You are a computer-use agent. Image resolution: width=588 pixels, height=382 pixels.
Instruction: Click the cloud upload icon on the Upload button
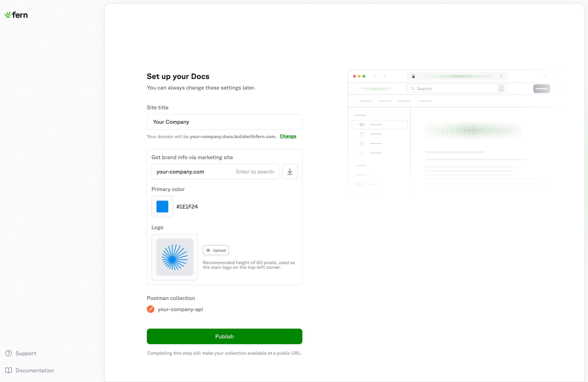pos(208,250)
